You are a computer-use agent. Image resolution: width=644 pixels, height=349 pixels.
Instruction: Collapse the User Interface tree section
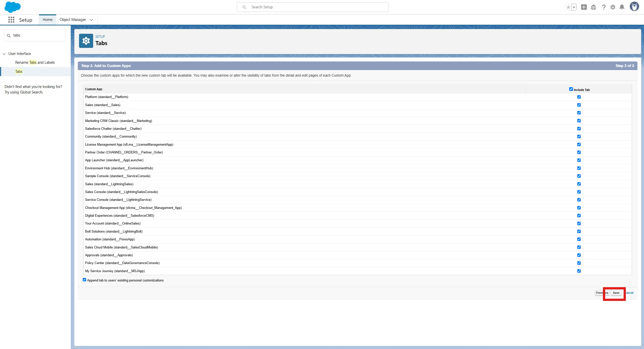coord(4,54)
